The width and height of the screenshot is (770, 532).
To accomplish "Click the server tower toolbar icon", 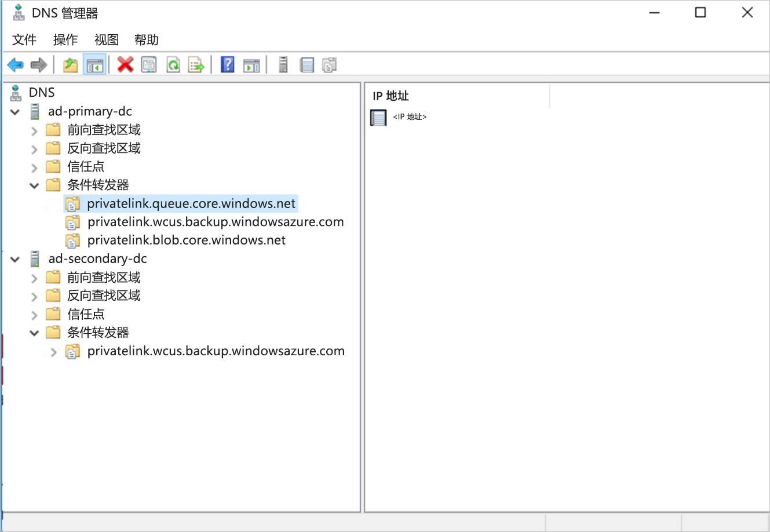I will tap(283, 65).
